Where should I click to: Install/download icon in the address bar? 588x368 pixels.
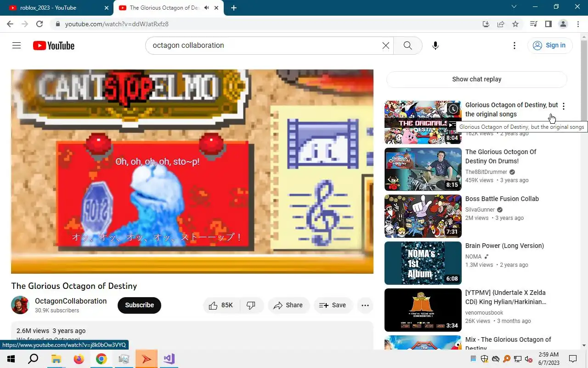pyautogui.click(x=486, y=24)
